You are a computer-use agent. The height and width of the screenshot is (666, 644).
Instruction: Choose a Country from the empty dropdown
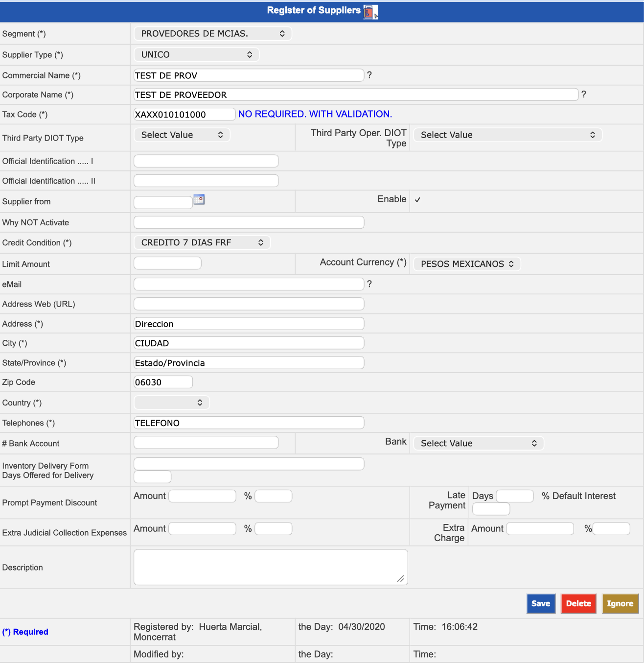coord(172,403)
